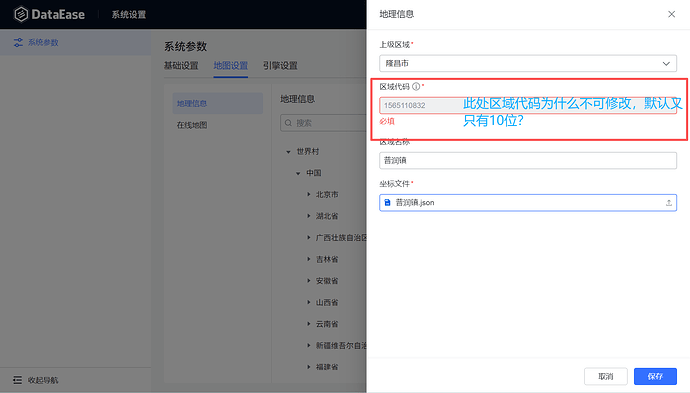This screenshot has height=393, width=690.
Task: Click the upload icon in 坐标文件 field
Action: coord(668,203)
